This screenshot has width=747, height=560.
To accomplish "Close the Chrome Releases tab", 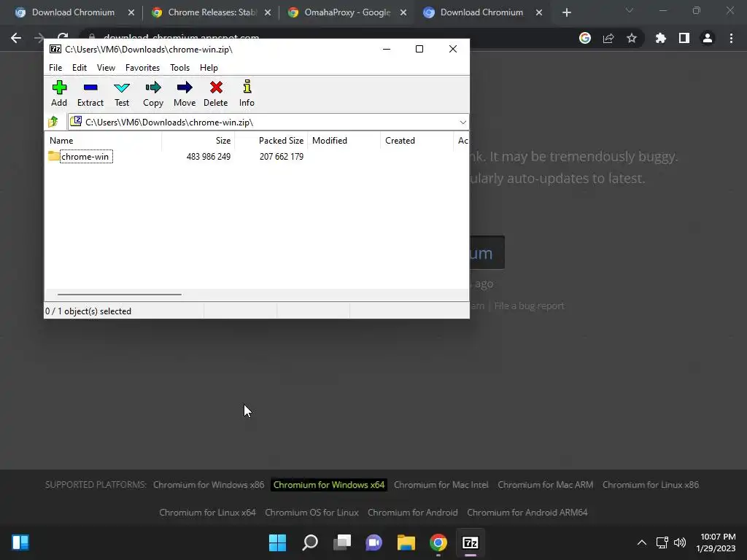I will (268, 12).
